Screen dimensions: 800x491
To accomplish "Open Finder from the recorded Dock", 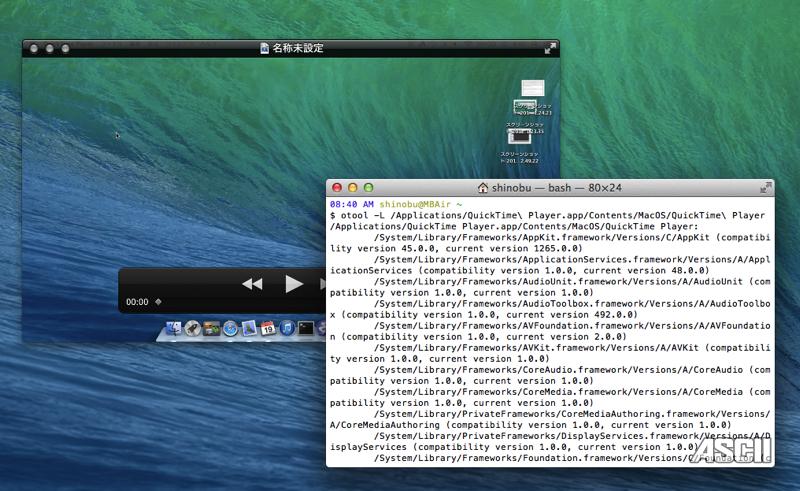I will (x=173, y=328).
